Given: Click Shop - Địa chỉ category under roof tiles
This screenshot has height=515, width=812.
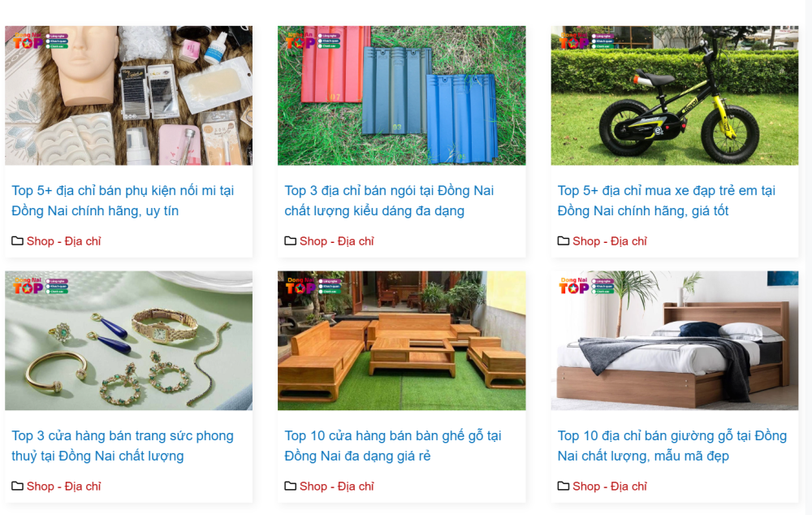Looking at the screenshot, I should point(337,241).
